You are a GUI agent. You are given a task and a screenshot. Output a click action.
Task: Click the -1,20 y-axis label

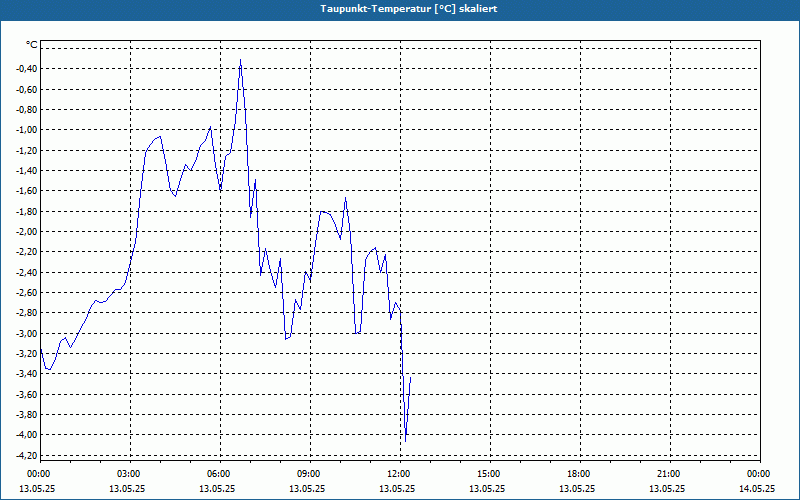(28, 151)
